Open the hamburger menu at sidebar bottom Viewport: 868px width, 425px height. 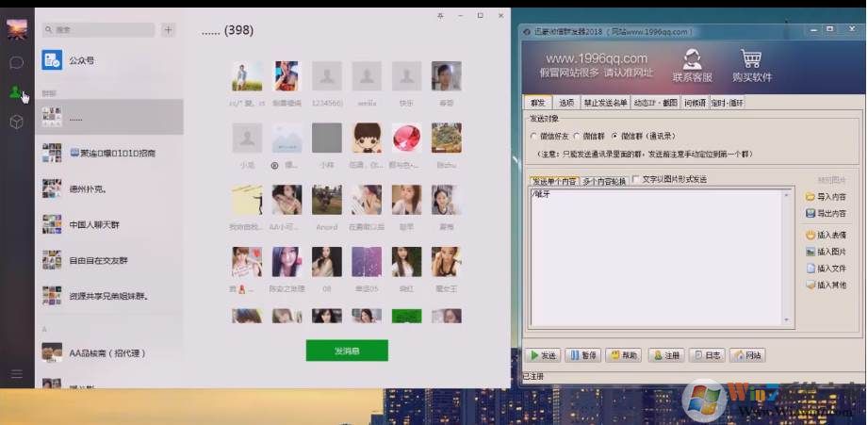pos(16,374)
